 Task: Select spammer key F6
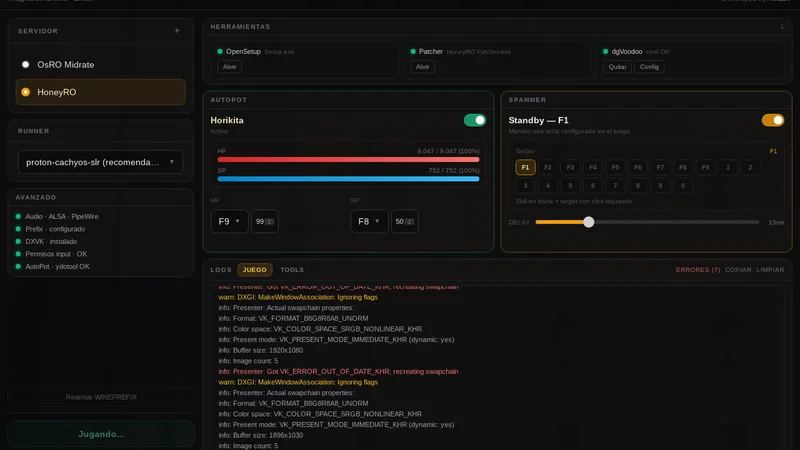[x=638, y=167]
